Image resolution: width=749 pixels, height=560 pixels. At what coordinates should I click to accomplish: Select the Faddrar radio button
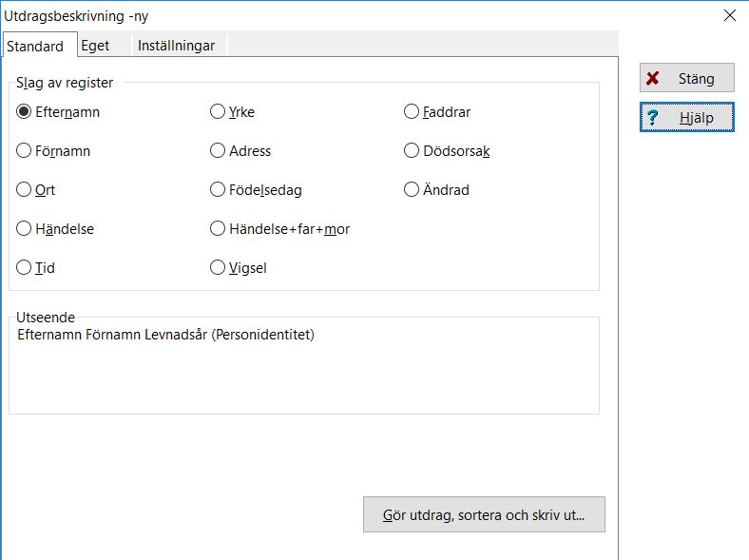[x=412, y=112]
